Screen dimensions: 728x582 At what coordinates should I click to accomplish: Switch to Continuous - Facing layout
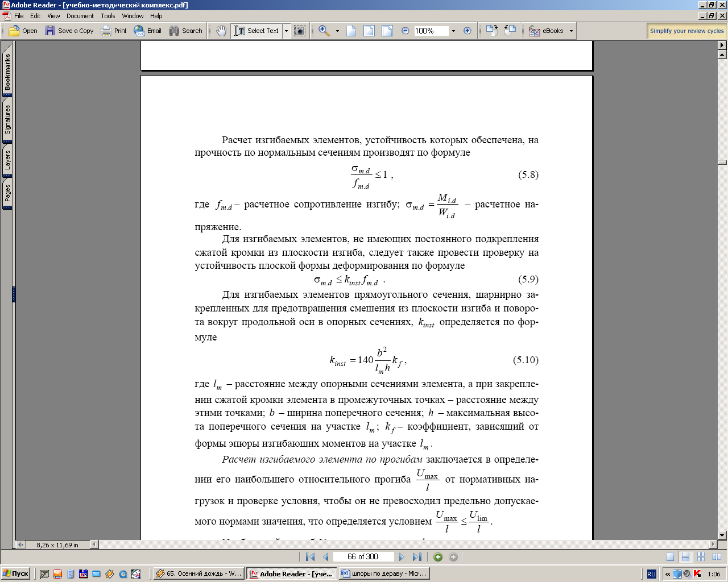701,557
